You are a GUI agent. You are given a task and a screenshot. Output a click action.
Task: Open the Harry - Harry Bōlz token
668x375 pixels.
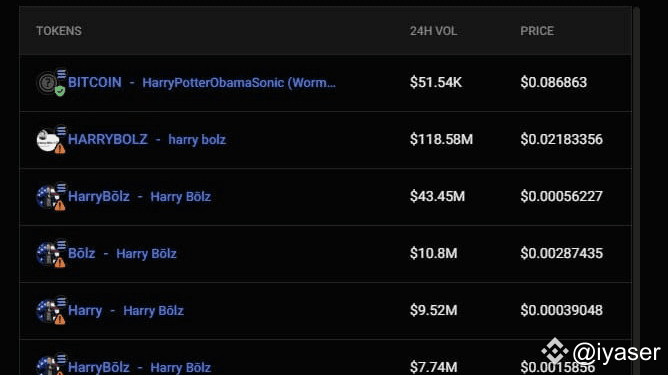[126, 310]
